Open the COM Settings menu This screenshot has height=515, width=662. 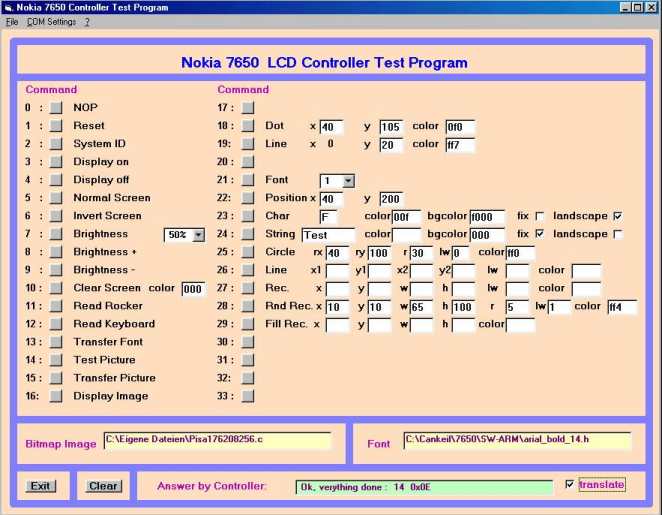pos(51,21)
